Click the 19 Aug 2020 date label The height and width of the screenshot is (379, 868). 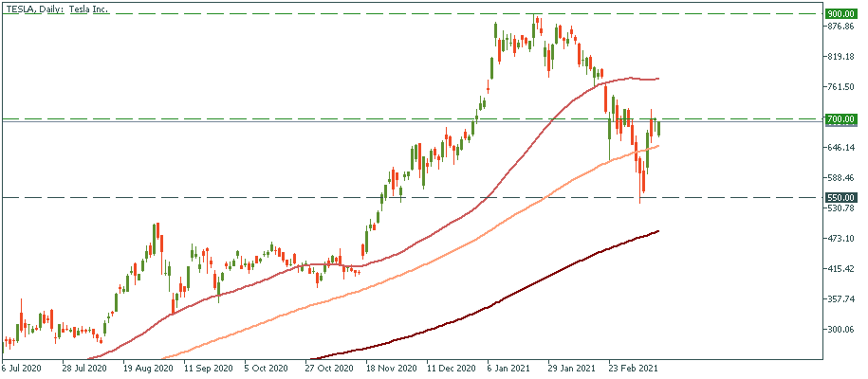[147, 368]
